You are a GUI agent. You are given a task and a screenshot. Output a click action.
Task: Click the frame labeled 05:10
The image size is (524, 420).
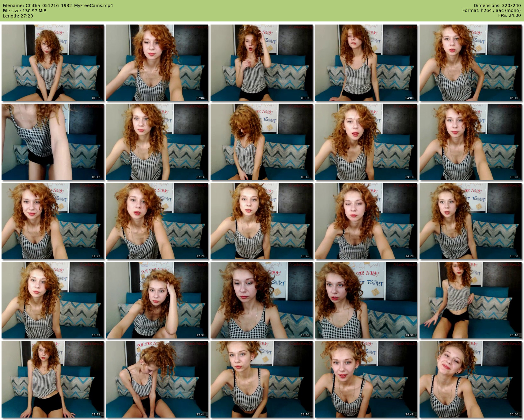click(x=471, y=63)
